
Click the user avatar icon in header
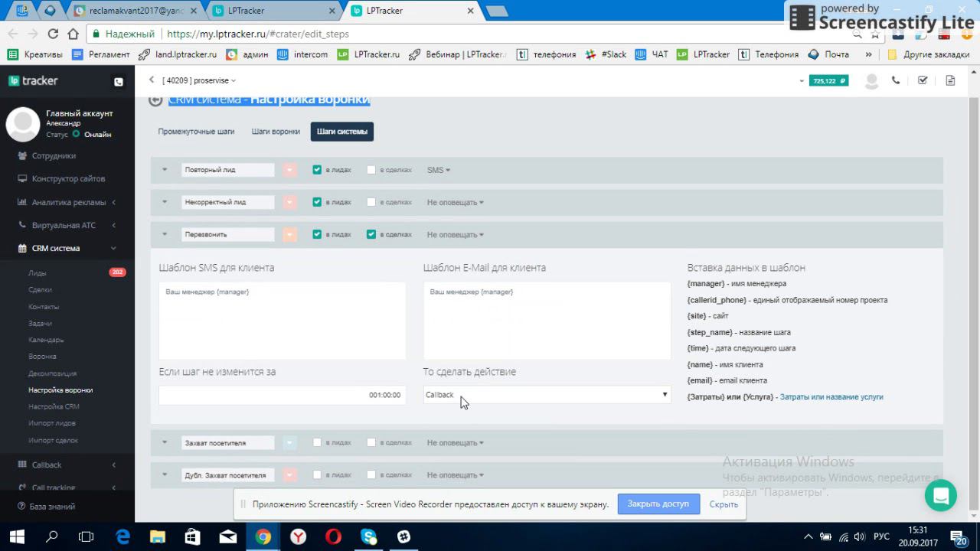(871, 81)
